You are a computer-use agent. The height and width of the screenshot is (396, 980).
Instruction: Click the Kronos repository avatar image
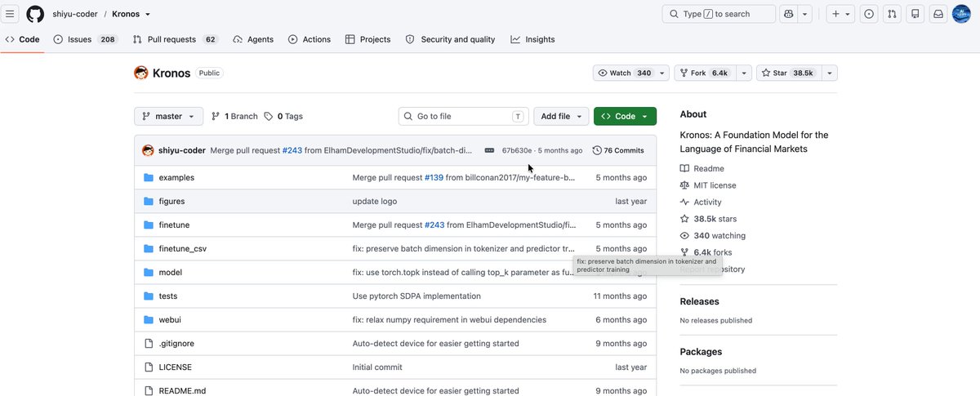141,73
